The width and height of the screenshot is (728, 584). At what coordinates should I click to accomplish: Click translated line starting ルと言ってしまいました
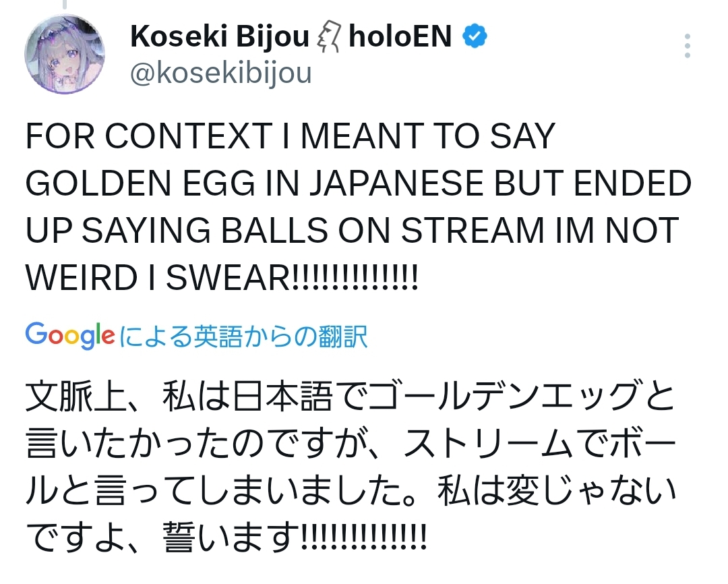coord(351,491)
